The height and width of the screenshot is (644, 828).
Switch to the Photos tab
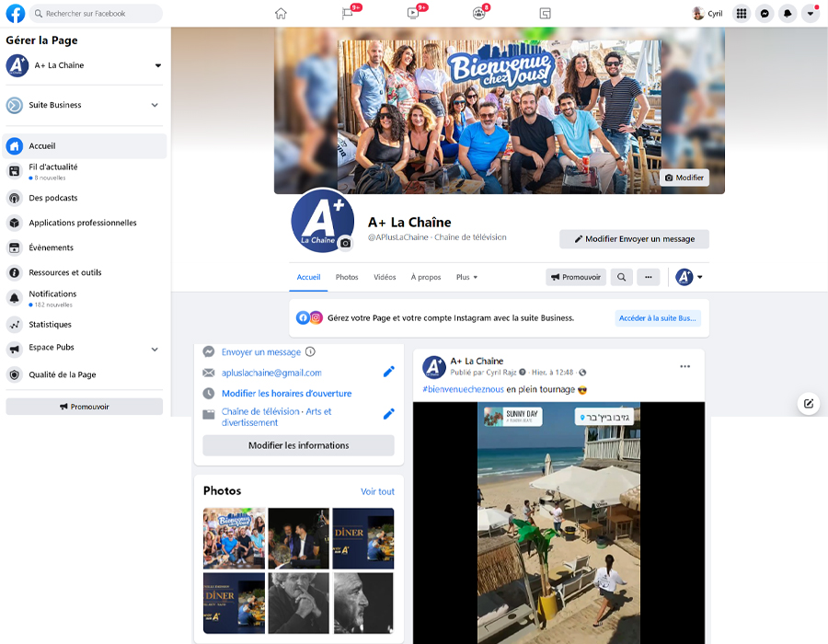(x=347, y=277)
